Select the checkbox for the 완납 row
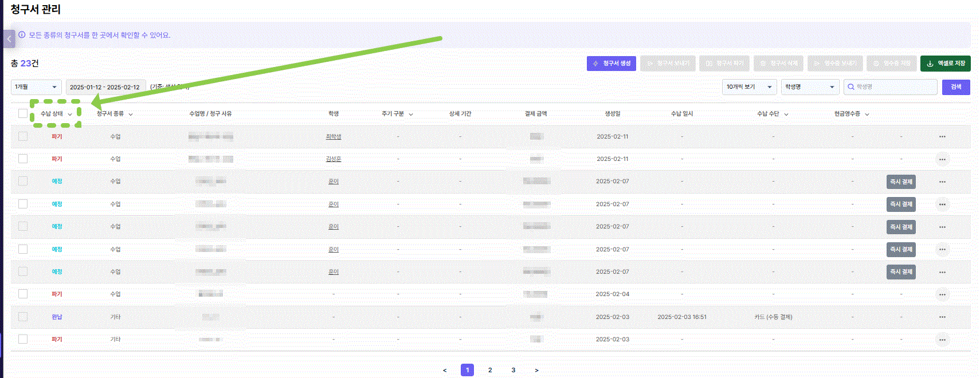Viewport: 980px width, 378px height. point(23,317)
